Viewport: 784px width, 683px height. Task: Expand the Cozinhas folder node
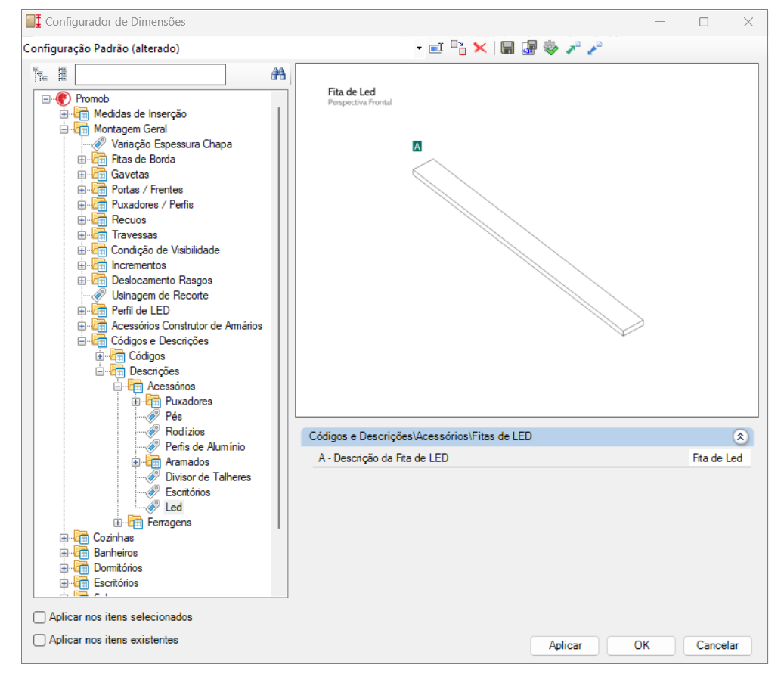pyautogui.click(x=64, y=538)
